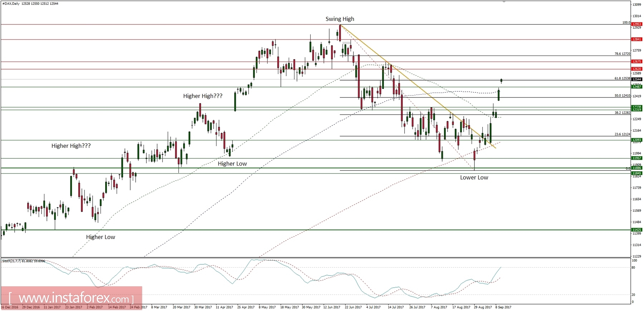Click the black 12544 current price tag
The height and width of the screenshot is (311, 644).
coord(636,79)
